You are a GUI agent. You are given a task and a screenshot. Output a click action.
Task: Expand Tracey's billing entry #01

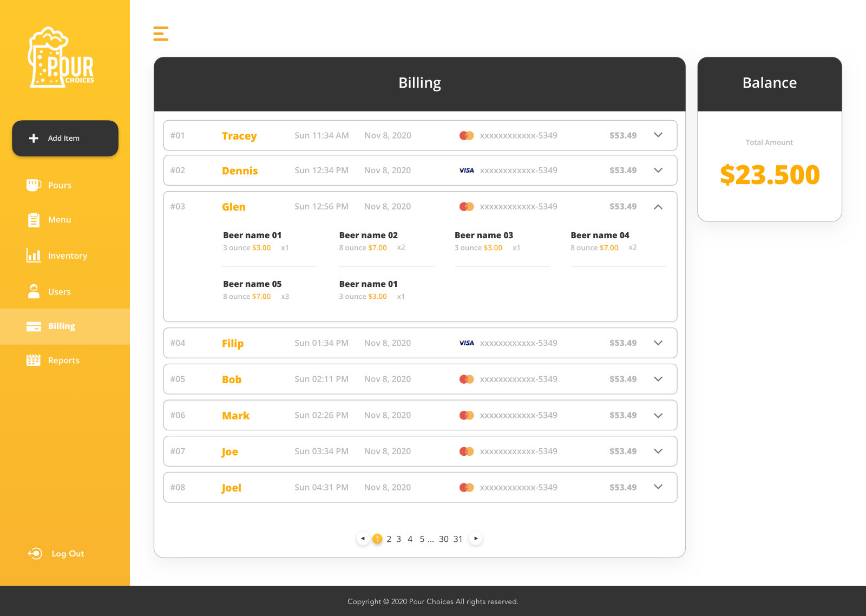click(658, 135)
